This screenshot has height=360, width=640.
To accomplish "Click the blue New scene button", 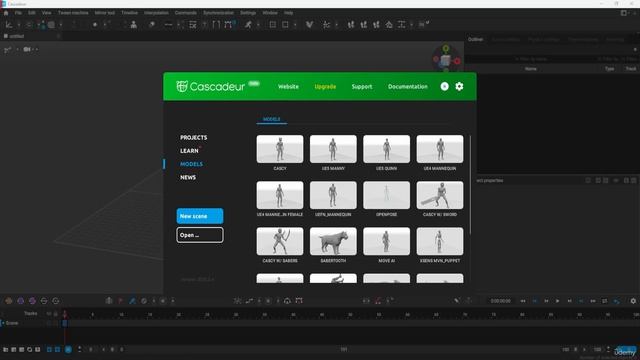I will coord(200,216).
